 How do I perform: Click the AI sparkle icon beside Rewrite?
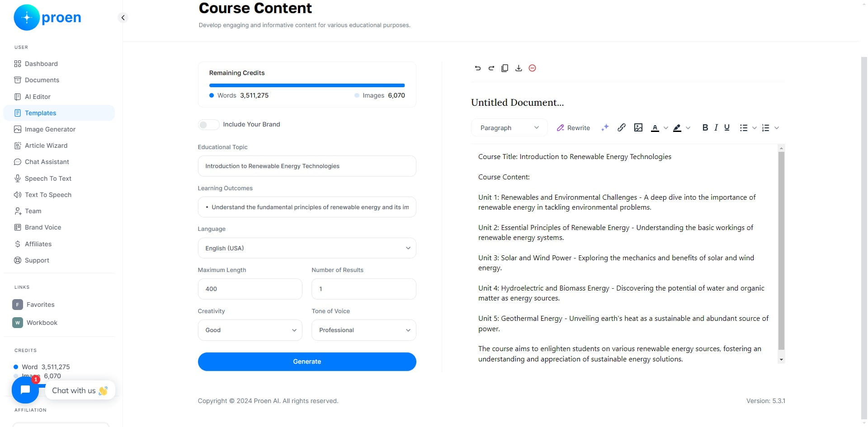click(x=605, y=127)
